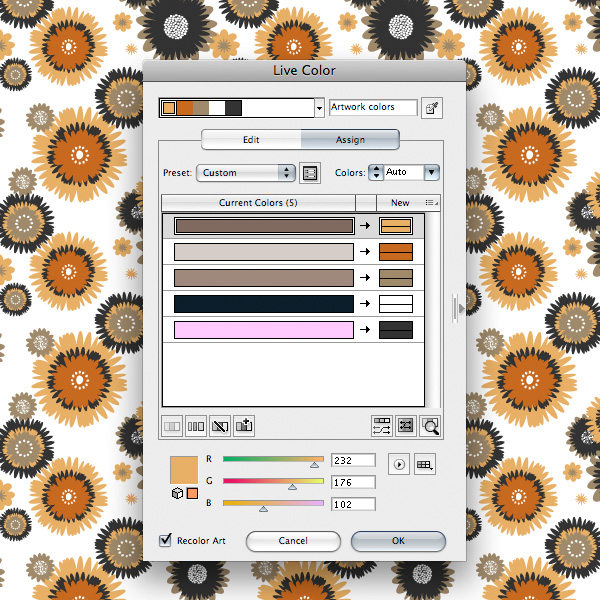Select the new light orange color swatch
The image size is (600, 600).
(396, 226)
